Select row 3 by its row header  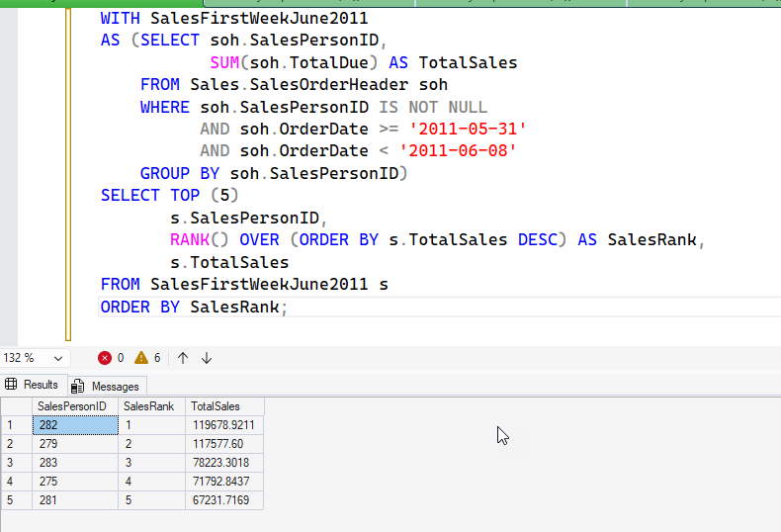(16, 463)
